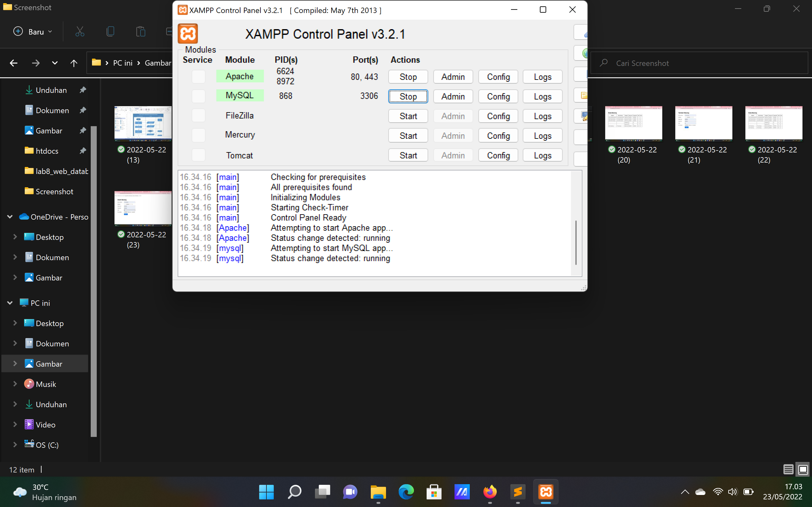
Task: Open Logs for the Apache module
Action: point(542,77)
